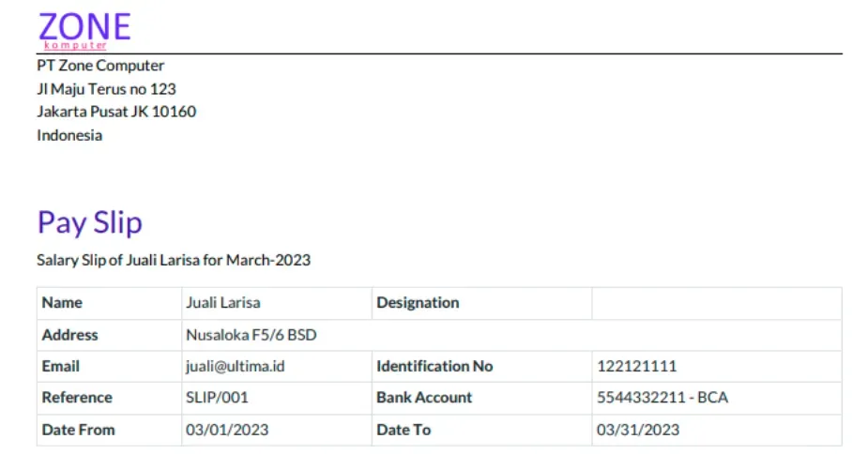Click the Email label cell
The width and height of the screenshot is (868, 454).
[61, 367]
